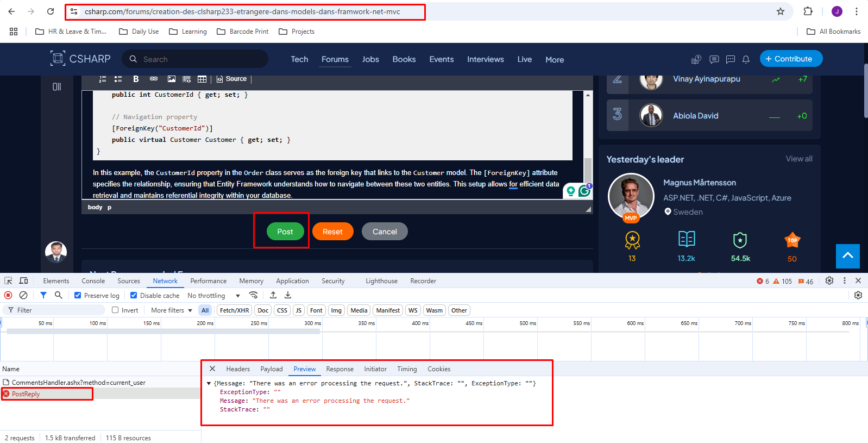Open the Chrome apps grid icon
The width and height of the screenshot is (868, 443).
14,32
